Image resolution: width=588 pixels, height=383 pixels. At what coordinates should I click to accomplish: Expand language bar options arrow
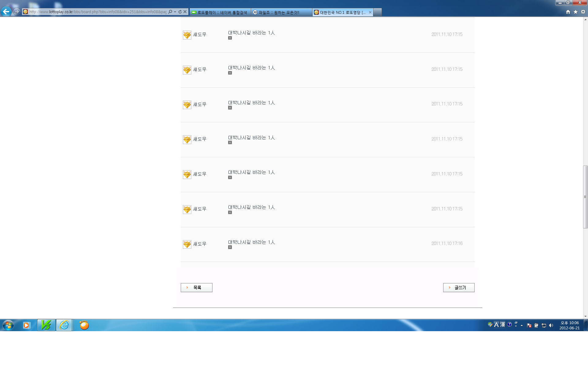point(516,326)
